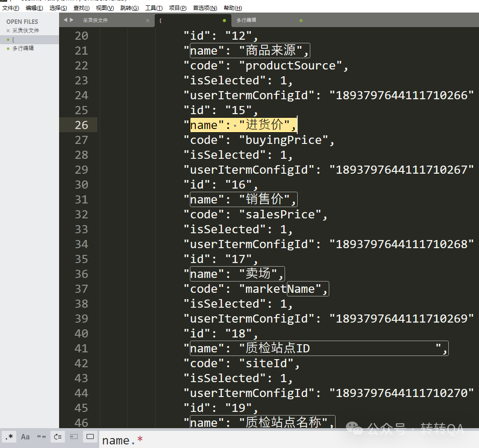The height and width of the screenshot is (448, 479).
Task: Click "isSelected": 1 on line 23
Action: [238, 80]
